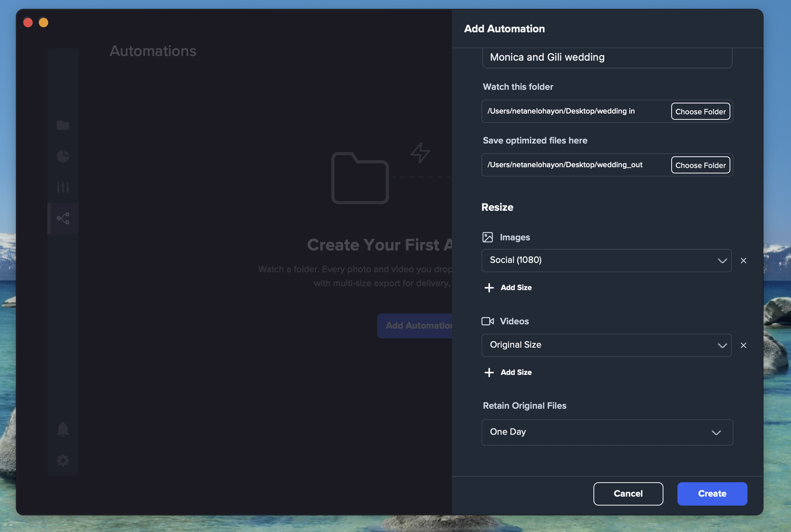Screen dimensions: 791x532
Task: Create the automation
Action: click(x=712, y=494)
